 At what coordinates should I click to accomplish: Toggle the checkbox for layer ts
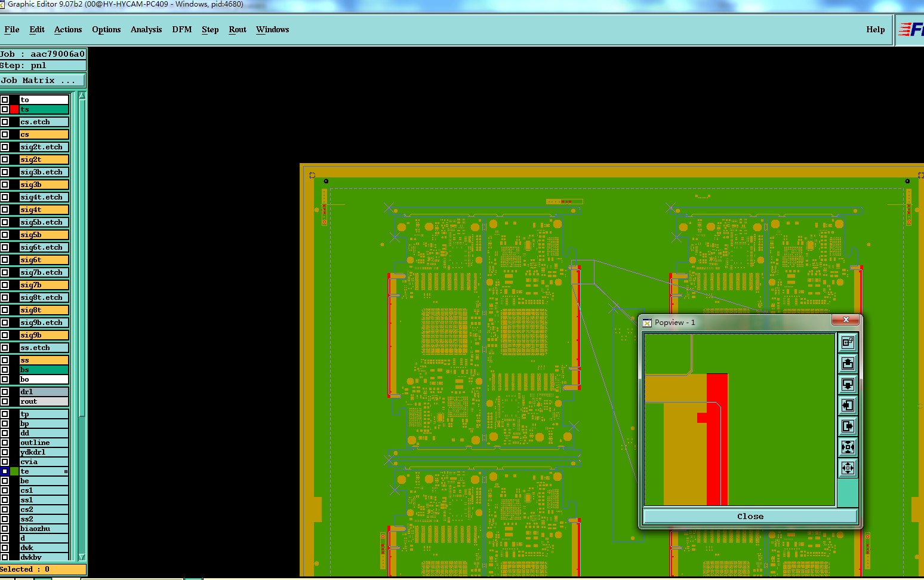click(5, 109)
